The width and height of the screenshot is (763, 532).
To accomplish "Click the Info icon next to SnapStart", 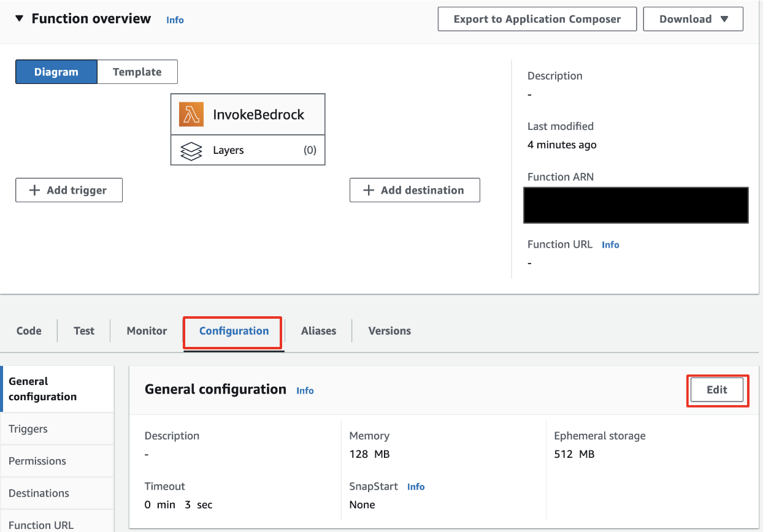I will click(416, 487).
